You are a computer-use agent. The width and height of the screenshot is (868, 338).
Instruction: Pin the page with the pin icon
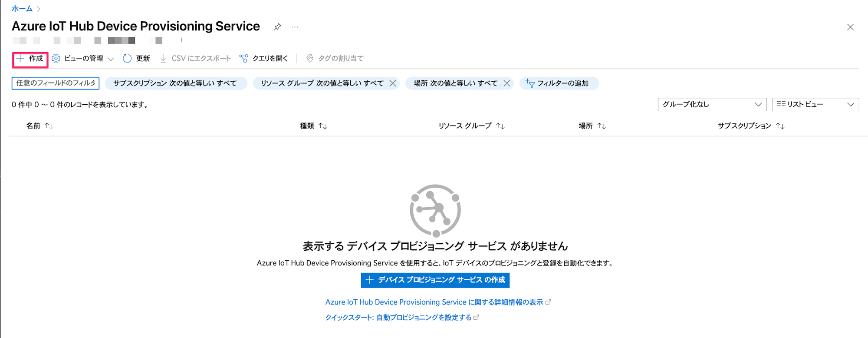click(x=277, y=27)
